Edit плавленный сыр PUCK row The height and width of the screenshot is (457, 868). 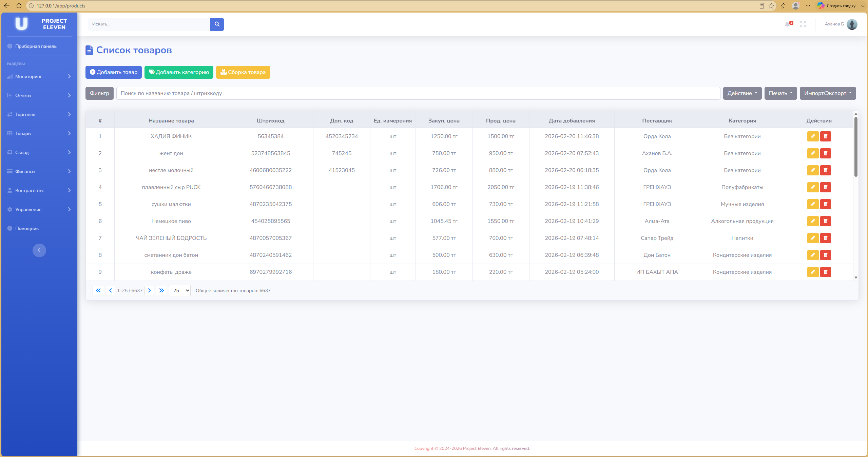[813, 187]
